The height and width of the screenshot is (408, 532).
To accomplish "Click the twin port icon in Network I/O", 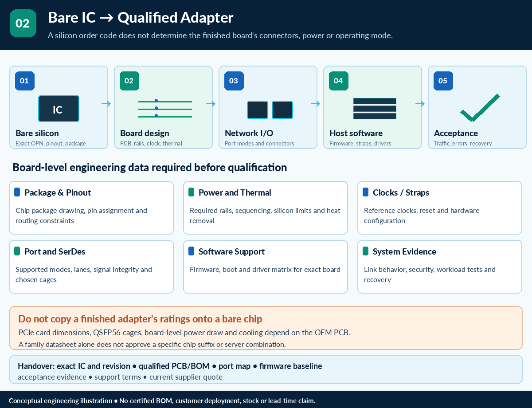I will pos(270,110).
